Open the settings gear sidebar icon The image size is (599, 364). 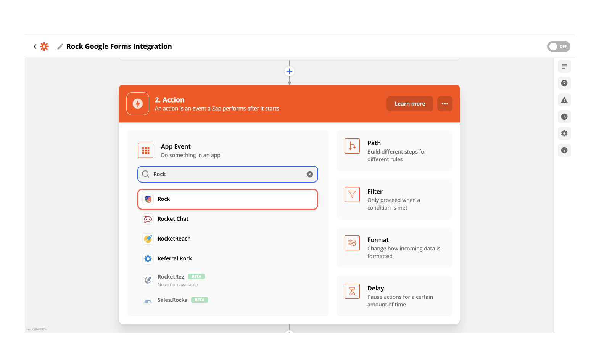(x=564, y=133)
